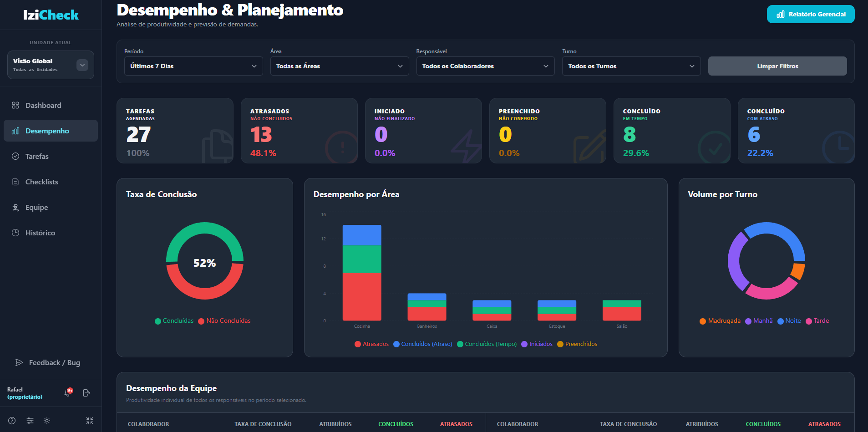Click Limpar Filtros button
Screen dimensions: 868x432
[777, 66]
